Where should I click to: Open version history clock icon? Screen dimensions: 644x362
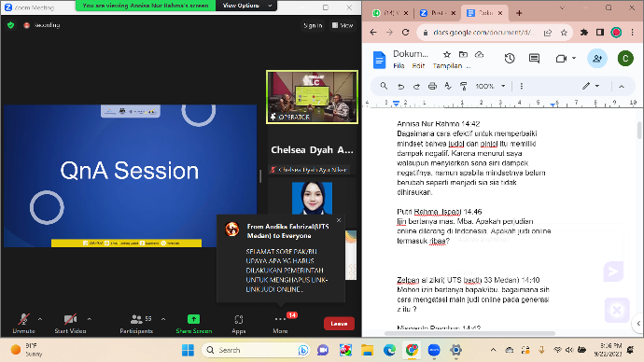click(510, 59)
